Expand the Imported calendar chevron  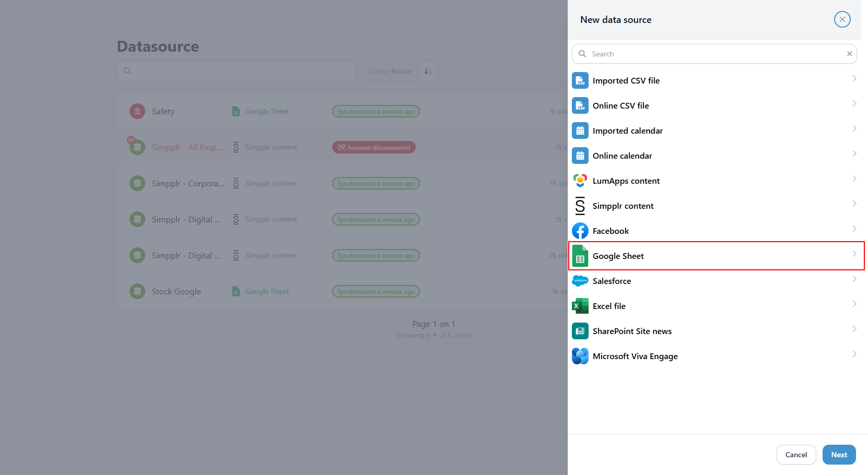[854, 128]
